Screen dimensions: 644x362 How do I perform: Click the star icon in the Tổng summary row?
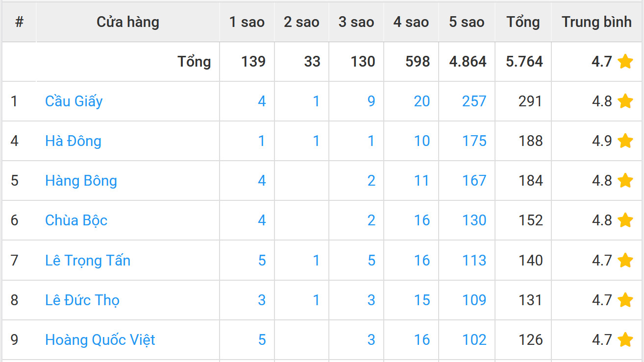click(625, 62)
